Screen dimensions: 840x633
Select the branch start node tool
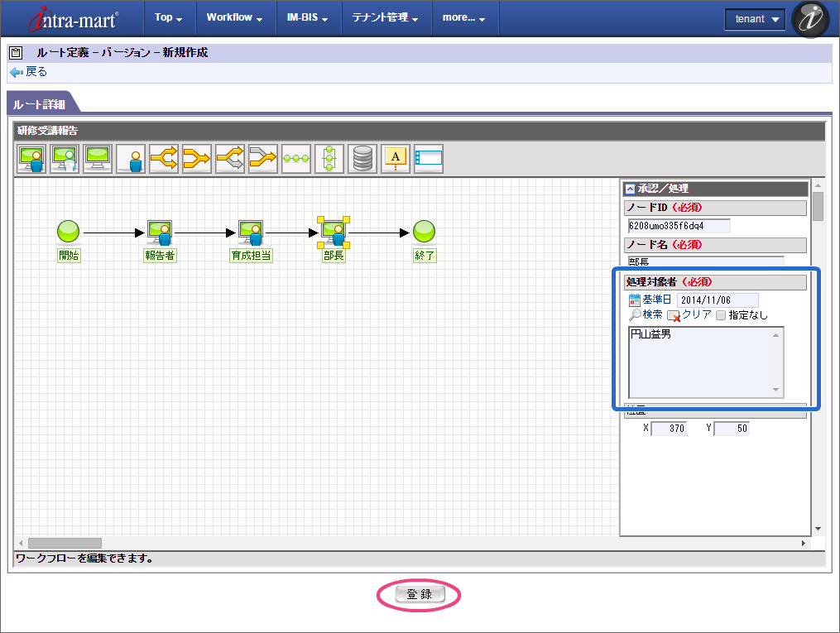pyautogui.click(x=163, y=159)
